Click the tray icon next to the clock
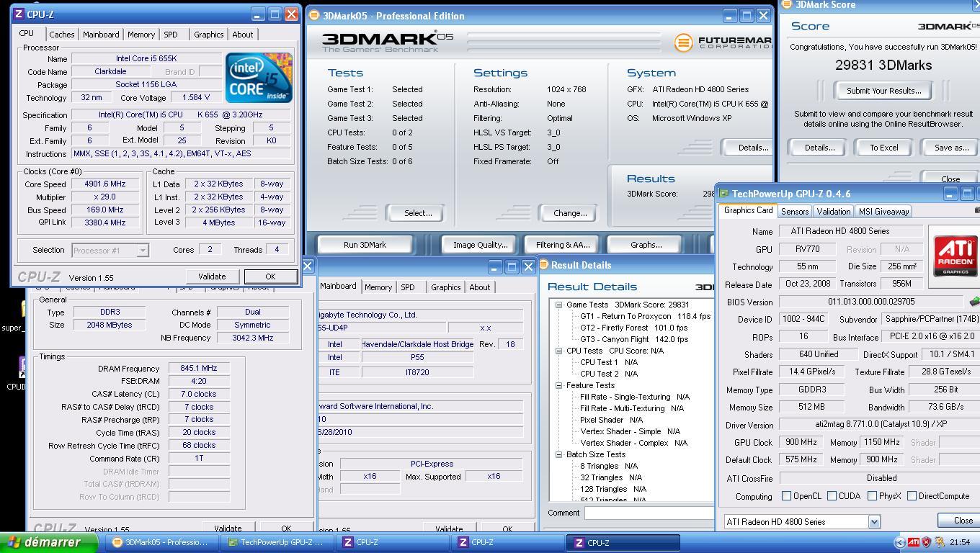 click(940, 542)
